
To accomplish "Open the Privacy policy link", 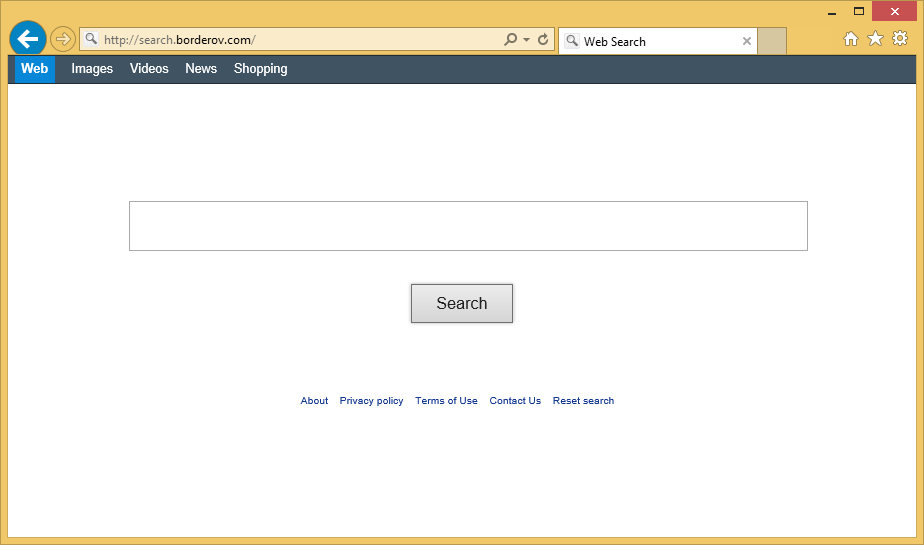I will pyautogui.click(x=371, y=401).
